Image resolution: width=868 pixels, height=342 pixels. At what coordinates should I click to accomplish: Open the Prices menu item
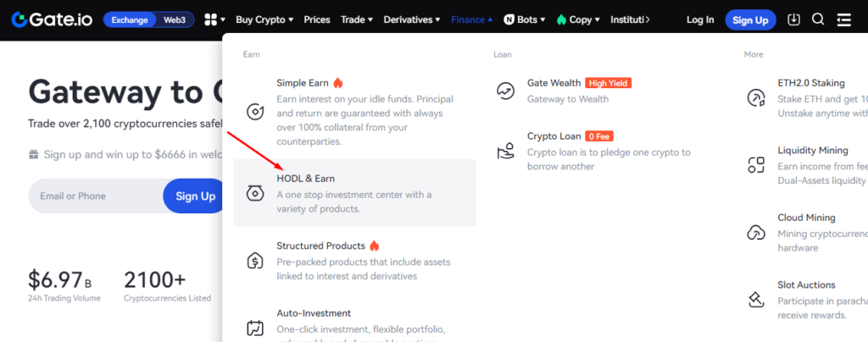(317, 19)
